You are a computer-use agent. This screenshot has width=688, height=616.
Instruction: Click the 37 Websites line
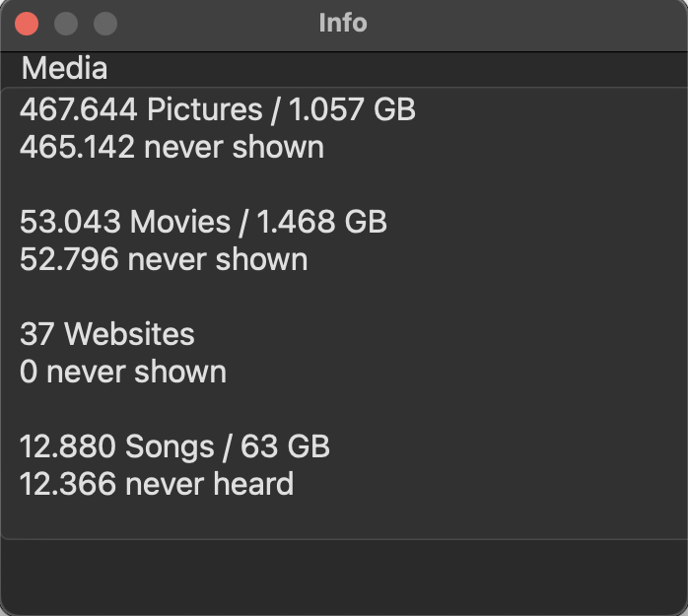click(106, 334)
